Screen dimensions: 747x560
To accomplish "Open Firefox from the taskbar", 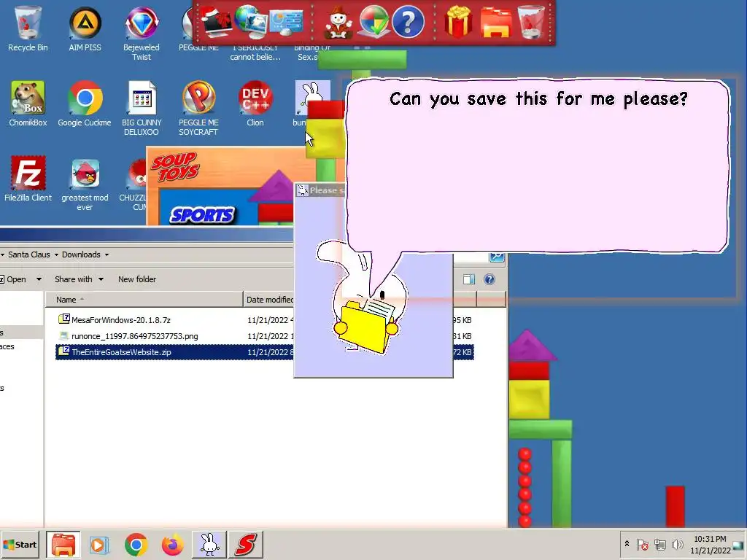I will tap(172, 544).
